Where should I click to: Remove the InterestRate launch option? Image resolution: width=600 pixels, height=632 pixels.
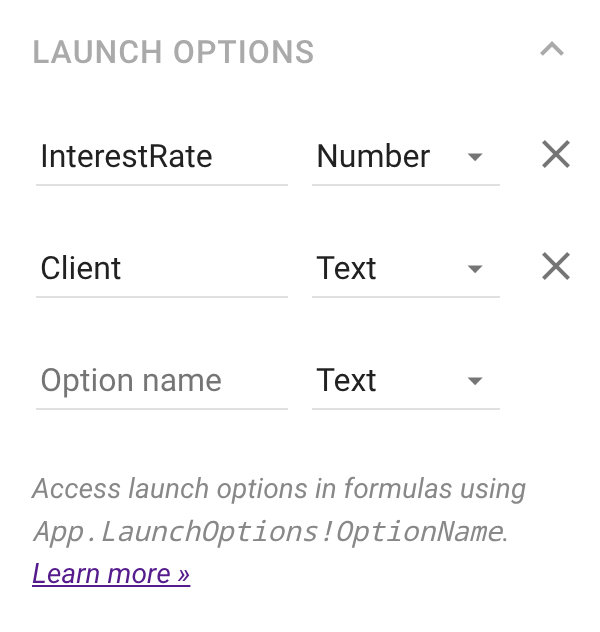(x=555, y=155)
